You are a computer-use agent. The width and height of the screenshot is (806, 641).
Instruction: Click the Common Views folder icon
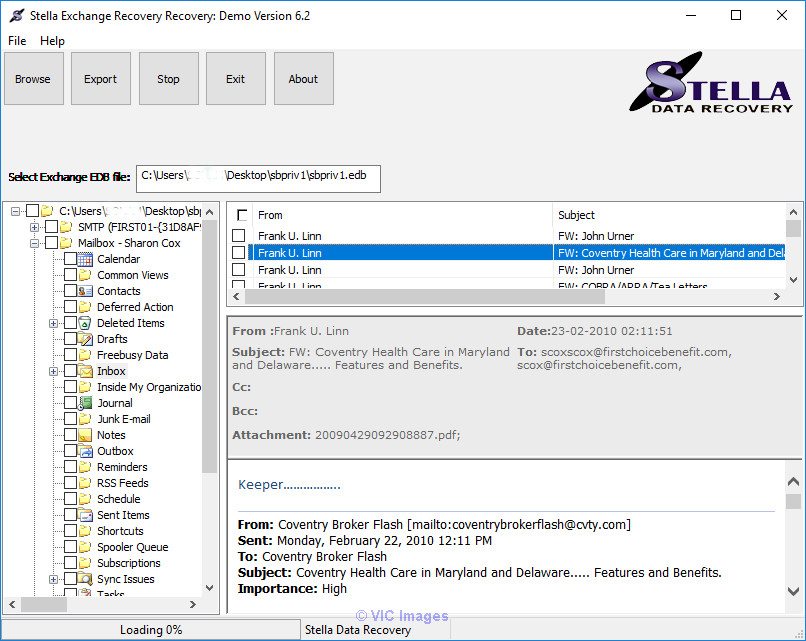85,275
